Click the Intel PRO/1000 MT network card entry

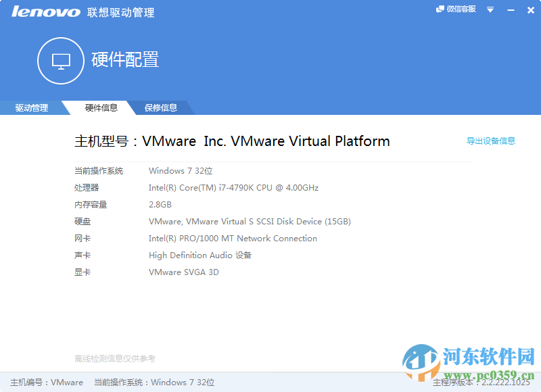(233, 239)
